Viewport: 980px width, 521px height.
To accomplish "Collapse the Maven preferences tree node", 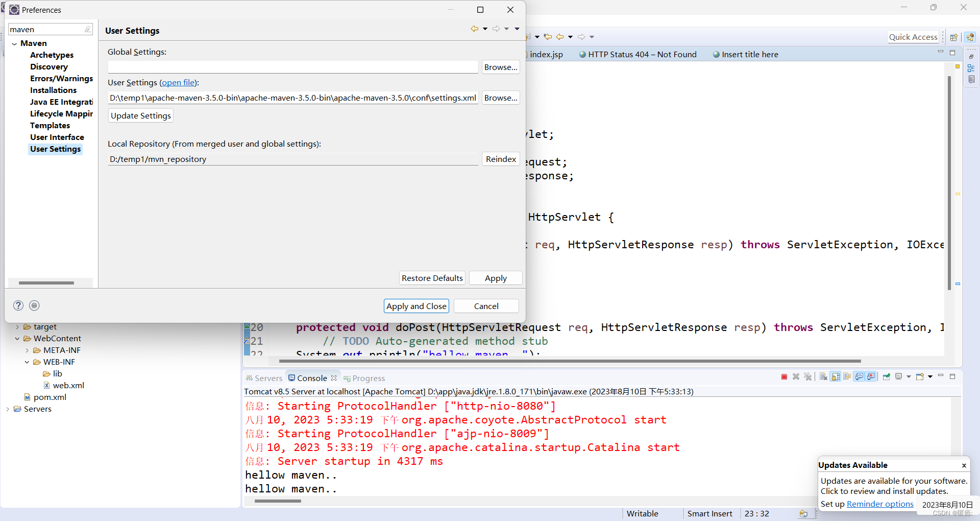I will pos(14,44).
